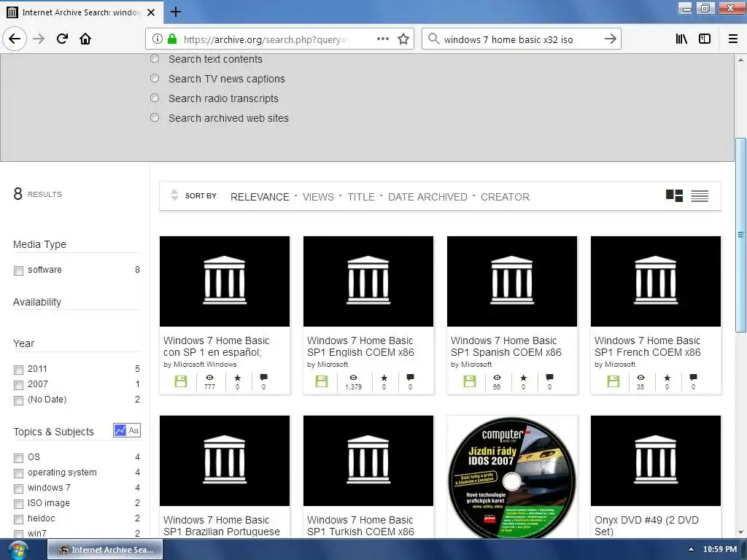Click the green padlock security icon
Image resolution: width=747 pixels, height=560 pixels.
(172, 39)
